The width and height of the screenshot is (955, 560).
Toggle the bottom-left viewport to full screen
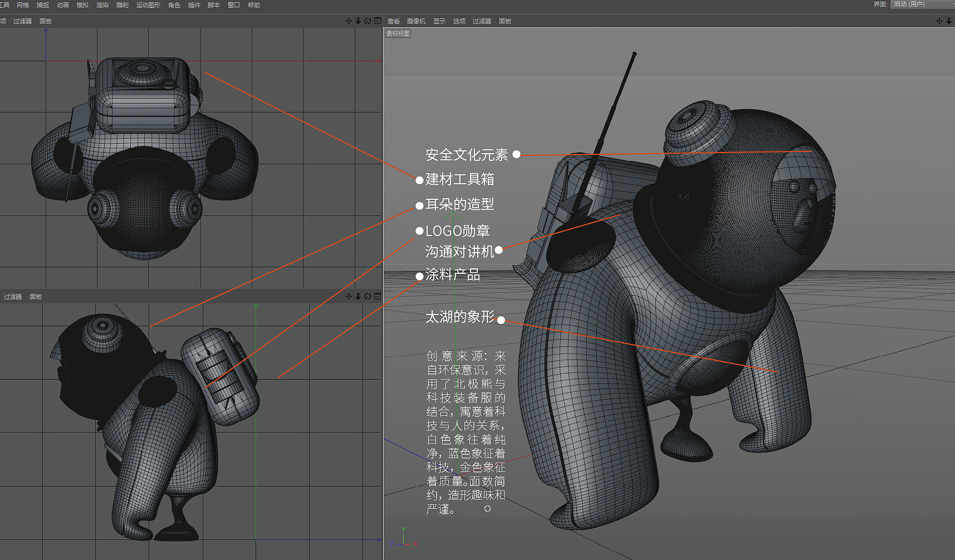(x=378, y=296)
